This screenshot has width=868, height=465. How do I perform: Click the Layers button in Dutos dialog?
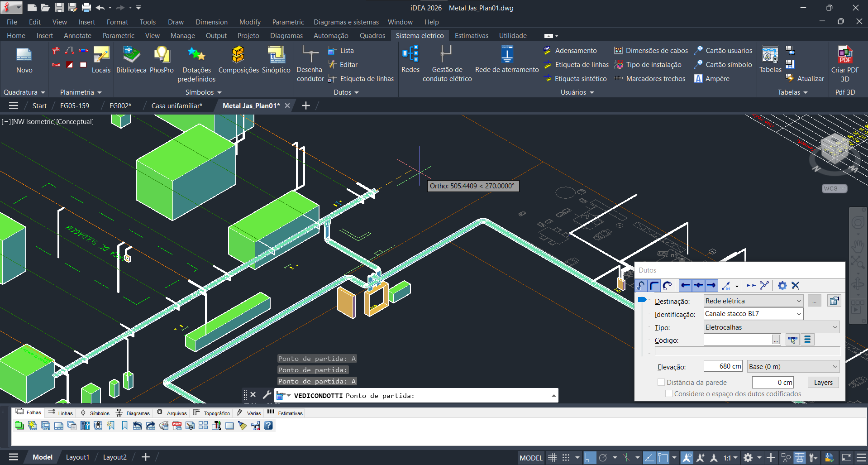(823, 382)
